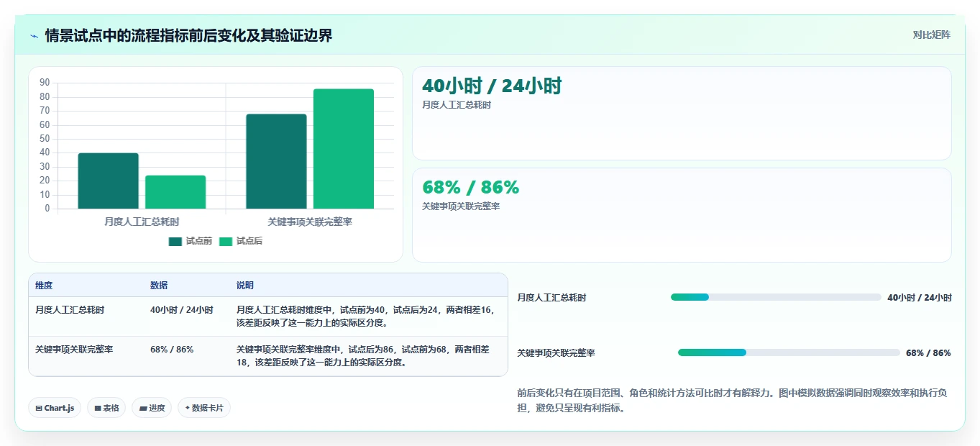Click the description mentioning 两者相差18
The height and width of the screenshot is (446, 980).
363,356
